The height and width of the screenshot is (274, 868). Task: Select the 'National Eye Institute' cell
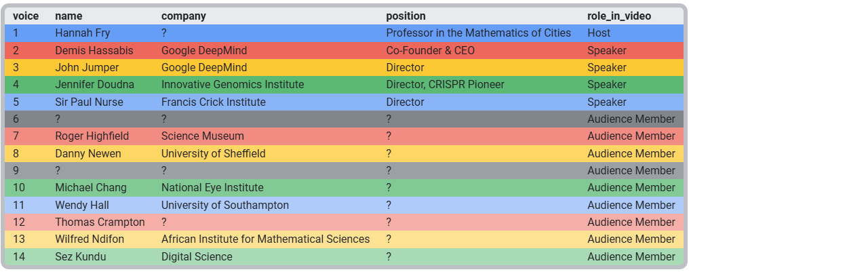(212, 188)
